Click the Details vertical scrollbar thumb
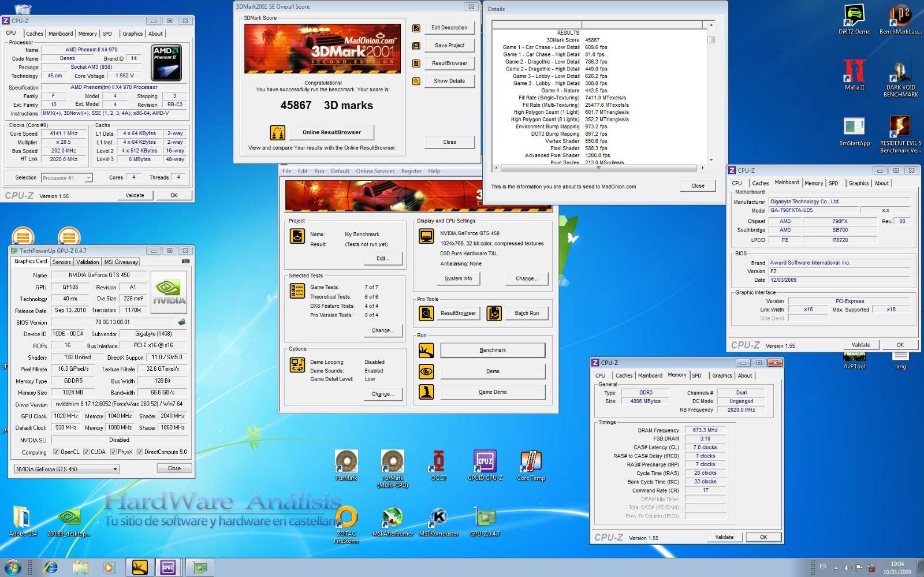This screenshot has height=577, width=924. (711, 40)
